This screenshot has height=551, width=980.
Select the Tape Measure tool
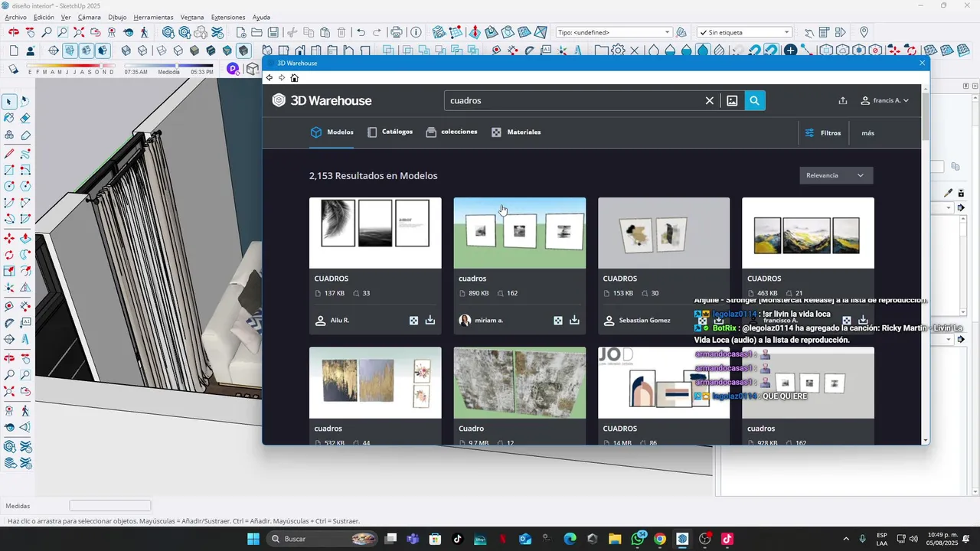9,305
